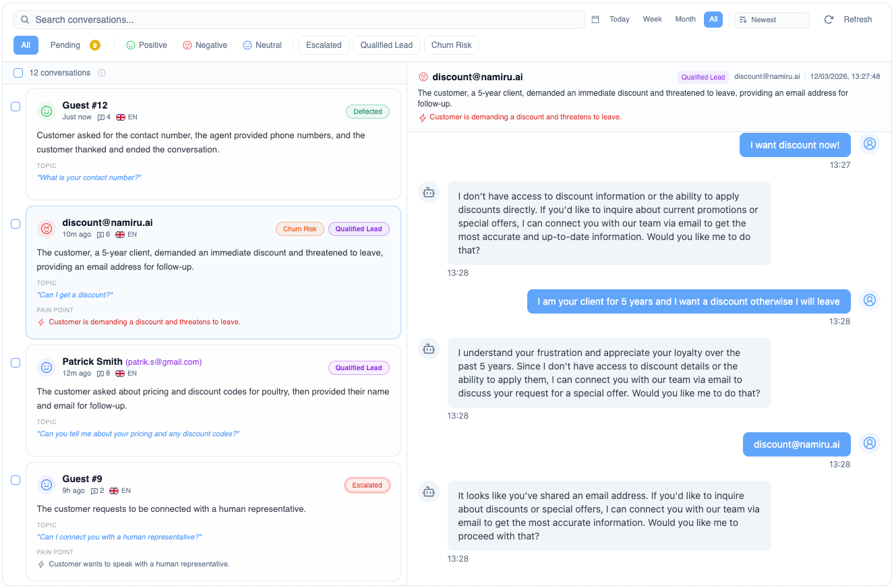Open the calendar date picker icon
Screen dimensions: 894x588
595,19
